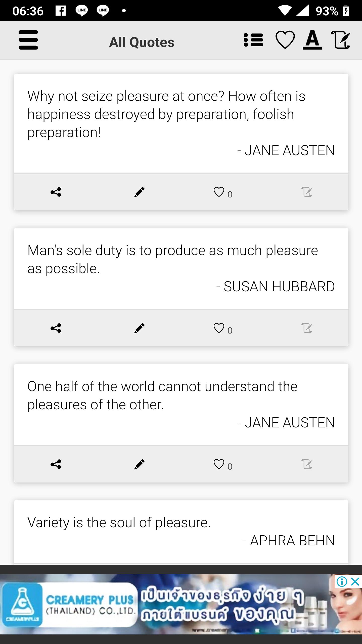The image size is (362, 644).
Task: Open the font text style icon
Action: (312, 40)
